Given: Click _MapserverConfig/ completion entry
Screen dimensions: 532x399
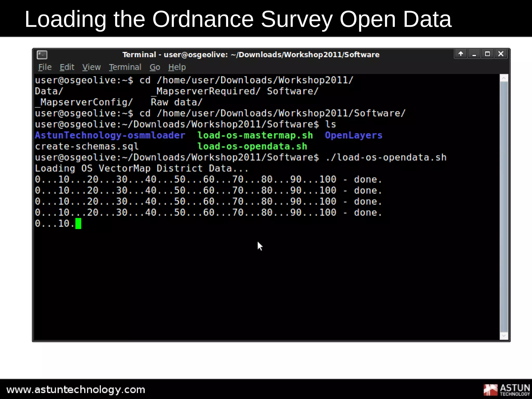Looking at the screenshot, I should pyautogui.click(x=84, y=102).
